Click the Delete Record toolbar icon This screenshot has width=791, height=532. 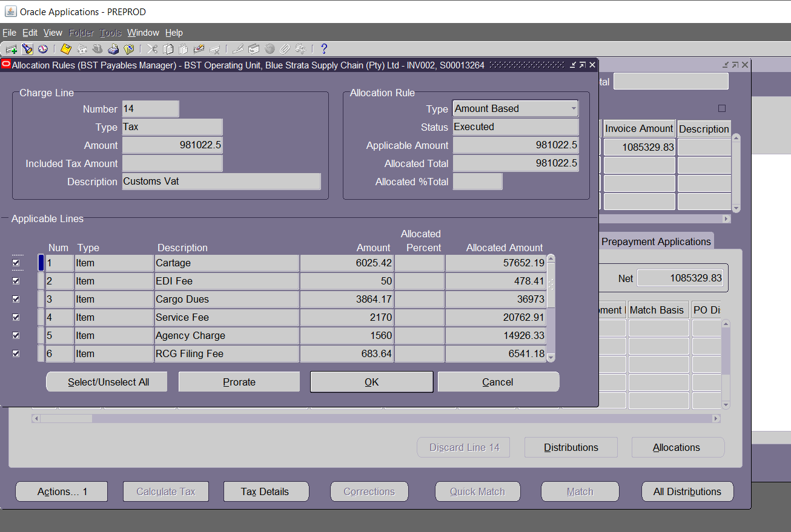point(214,49)
